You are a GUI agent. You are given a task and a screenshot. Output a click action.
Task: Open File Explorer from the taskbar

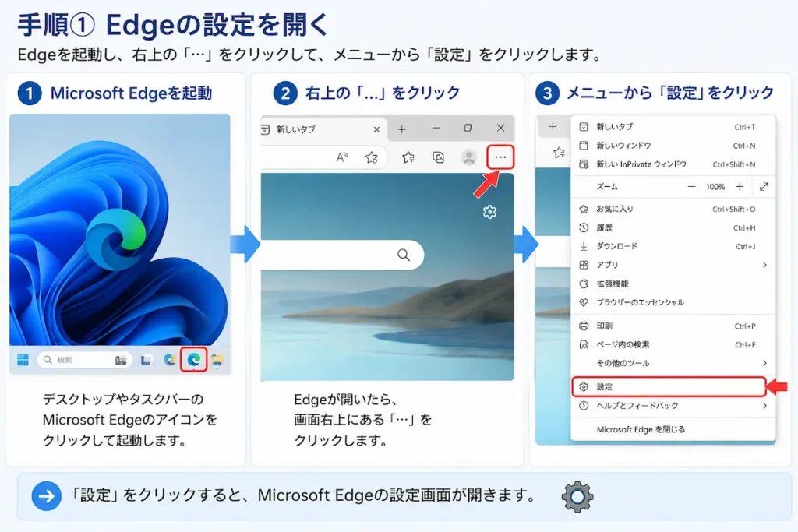[x=217, y=360]
